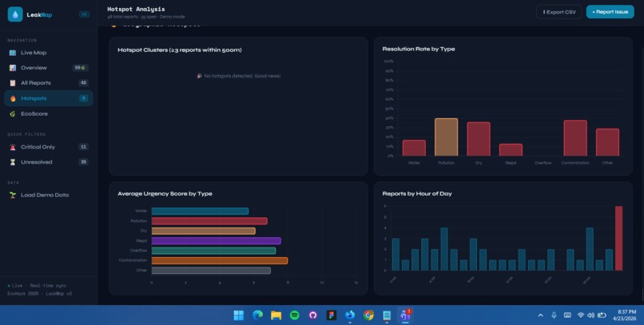Image resolution: width=644 pixels, height=325 pixels.
Task: Select the tan Dry bar in Urgency Score chart
Action: pyautogui.click(x=204, y=231)
